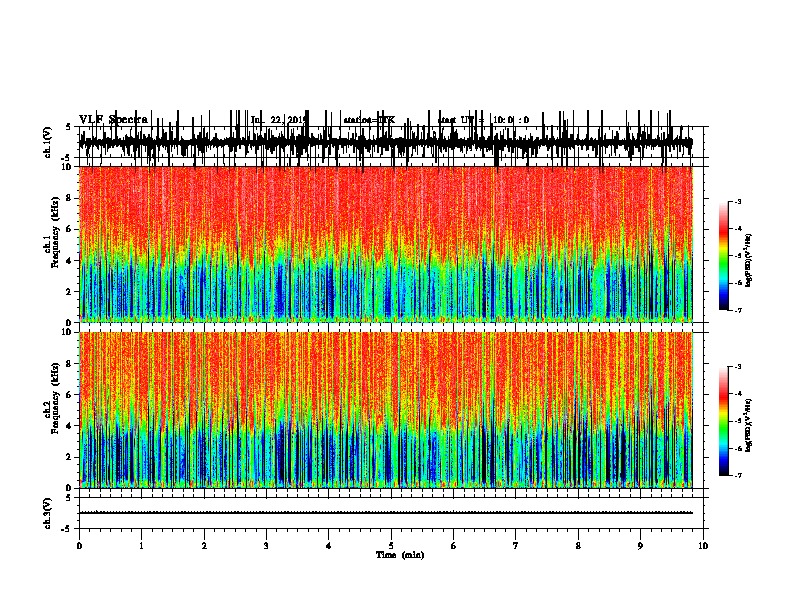
Task: Click the '6' minute tick label
Action: coord(453,546)
